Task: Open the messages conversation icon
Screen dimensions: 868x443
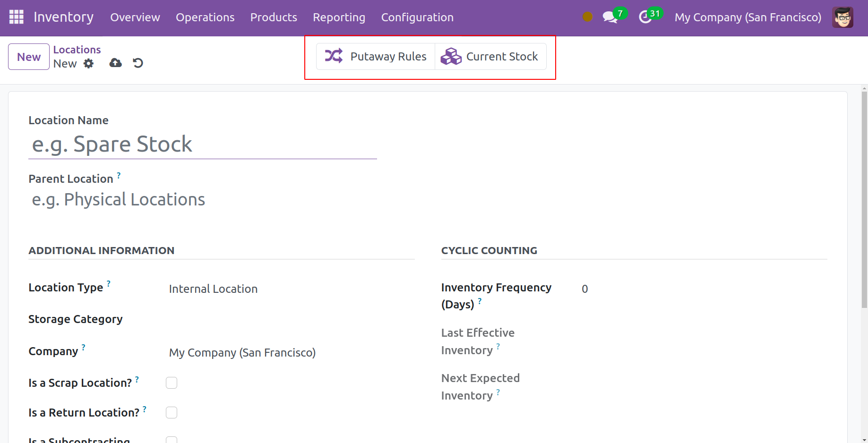Action: 610,17
